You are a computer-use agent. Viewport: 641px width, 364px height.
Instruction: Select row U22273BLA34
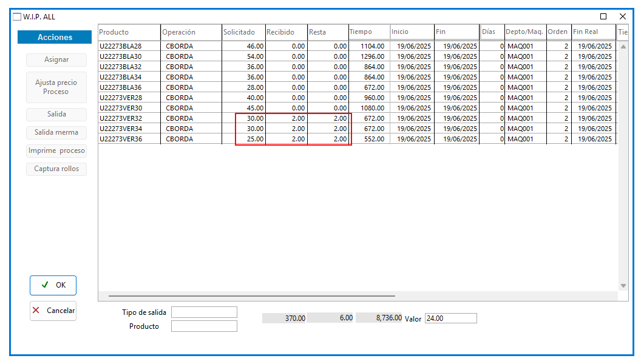[x=357, y=77]
